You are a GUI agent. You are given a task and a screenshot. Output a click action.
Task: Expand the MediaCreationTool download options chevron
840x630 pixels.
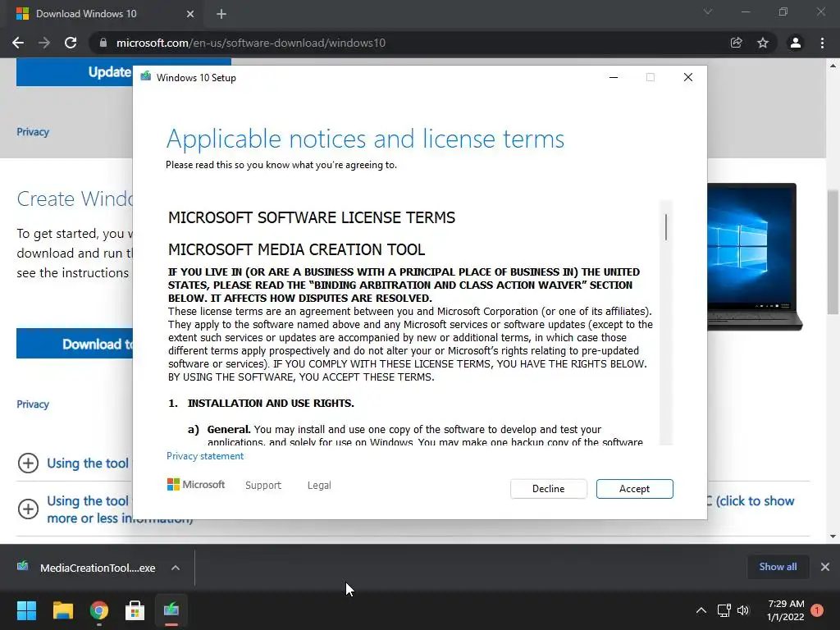pos(176,568)
